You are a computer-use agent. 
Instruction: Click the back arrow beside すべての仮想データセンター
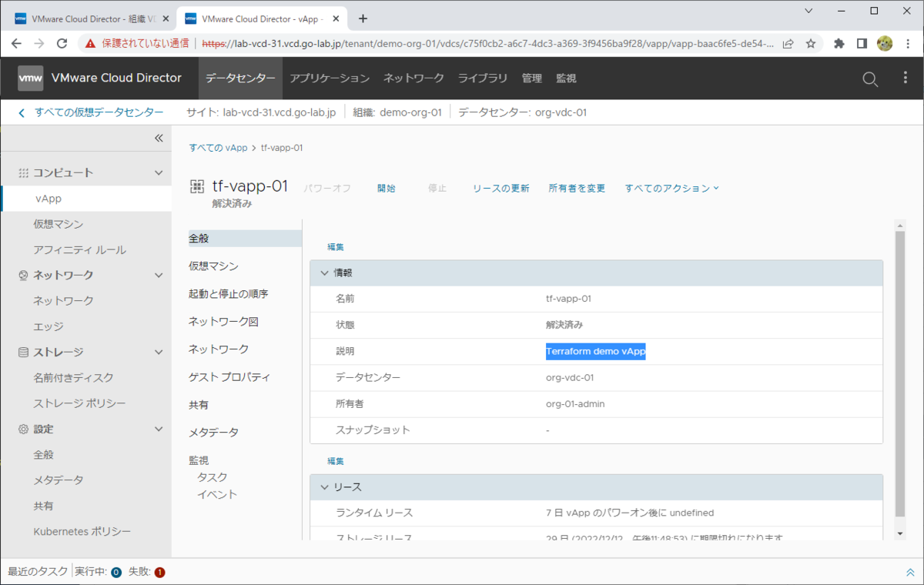tap(22, 112)
